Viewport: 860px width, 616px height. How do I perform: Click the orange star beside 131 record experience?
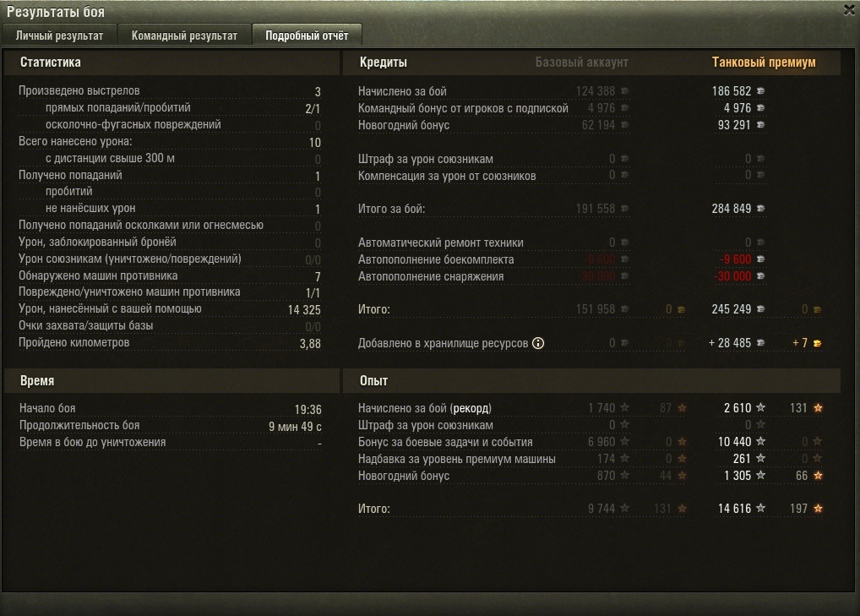(818, 407)
